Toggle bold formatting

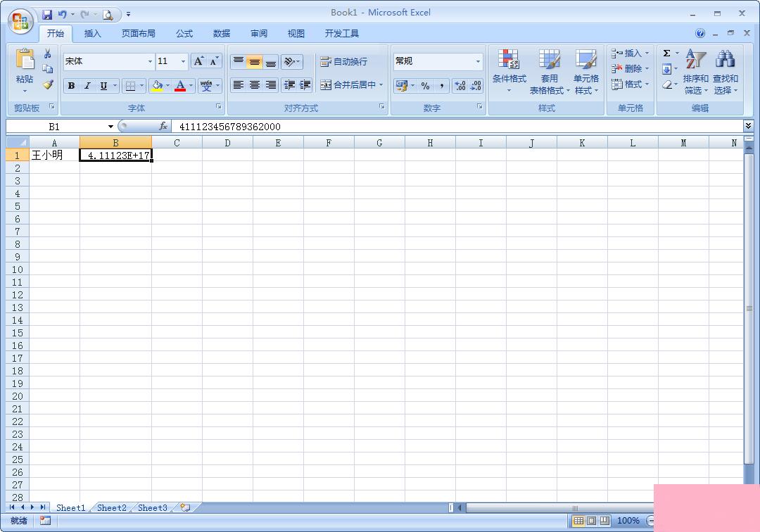coord(71,86)
